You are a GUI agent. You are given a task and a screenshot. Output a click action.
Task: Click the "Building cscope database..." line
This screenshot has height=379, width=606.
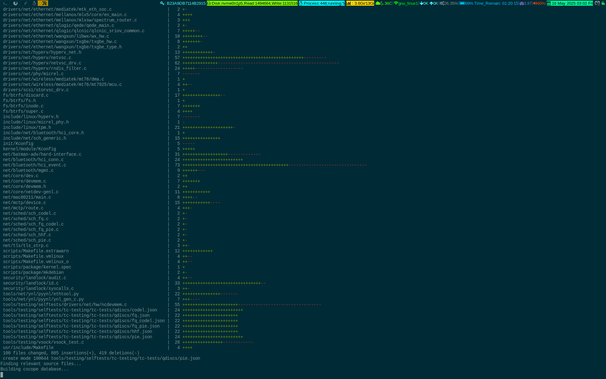tap(34, 369)
